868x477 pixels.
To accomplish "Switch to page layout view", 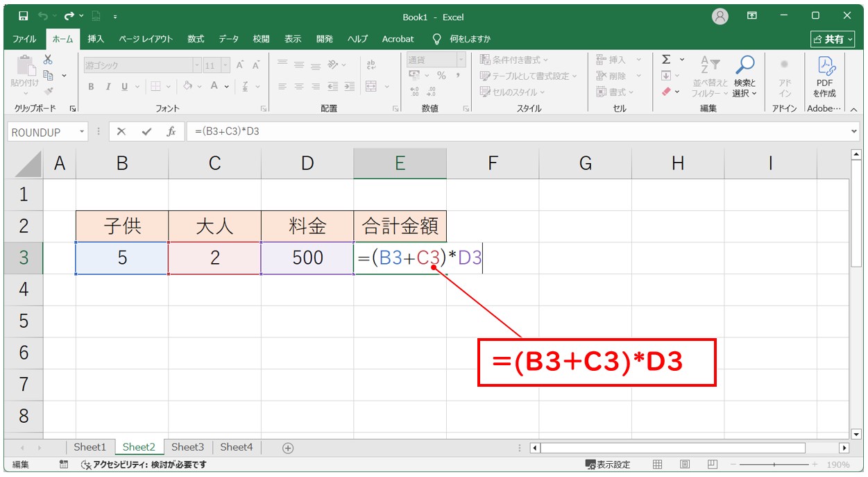I will pos(685,465).
